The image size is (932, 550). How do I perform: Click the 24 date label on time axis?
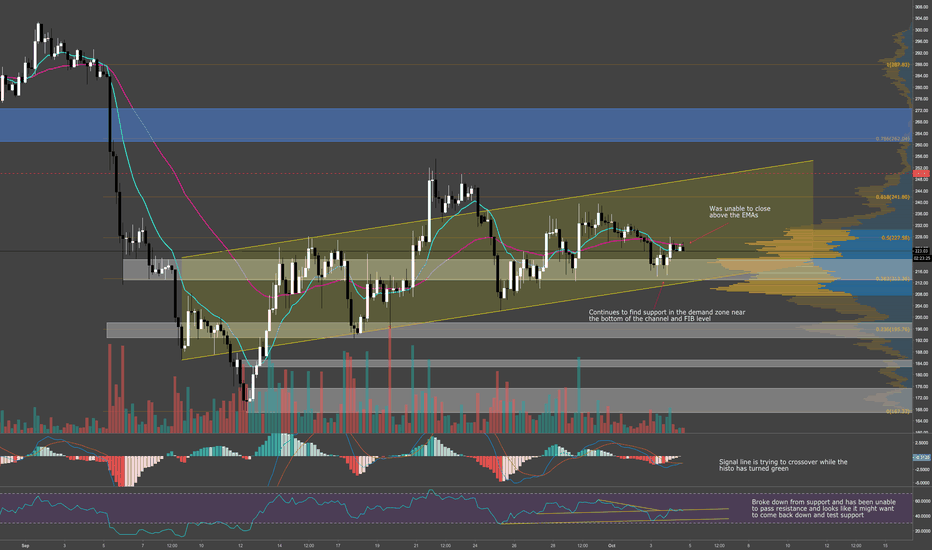(475, 545)
